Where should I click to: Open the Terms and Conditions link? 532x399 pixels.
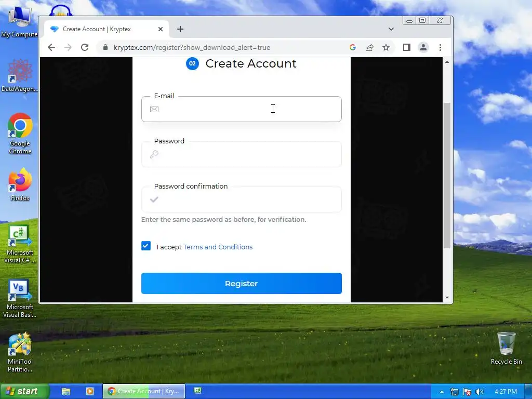coord(218,247)
